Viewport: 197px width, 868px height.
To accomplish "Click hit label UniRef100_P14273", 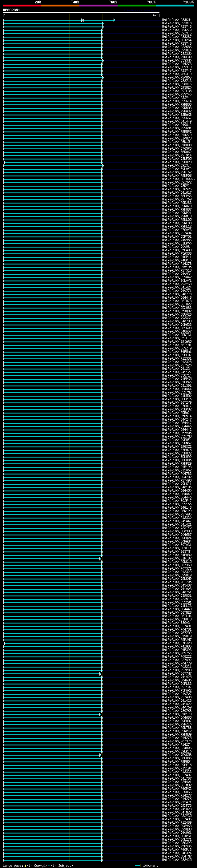I will (176, 64).
